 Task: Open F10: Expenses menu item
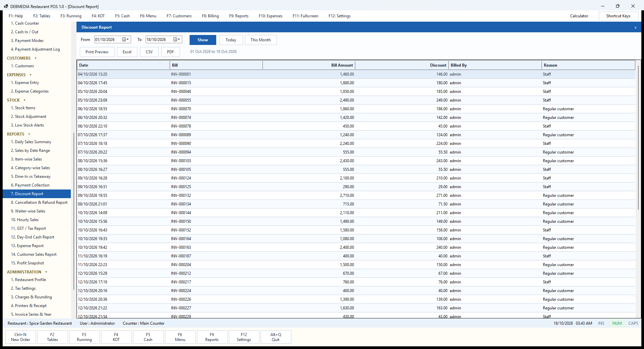coord(270,16)
